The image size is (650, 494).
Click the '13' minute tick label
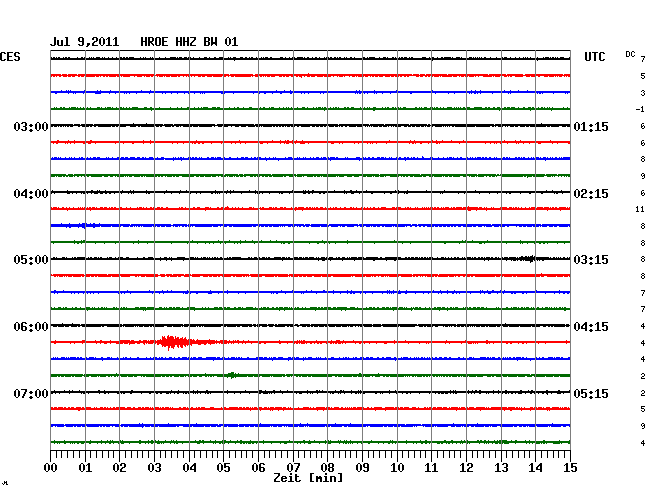tap(501, 468)
